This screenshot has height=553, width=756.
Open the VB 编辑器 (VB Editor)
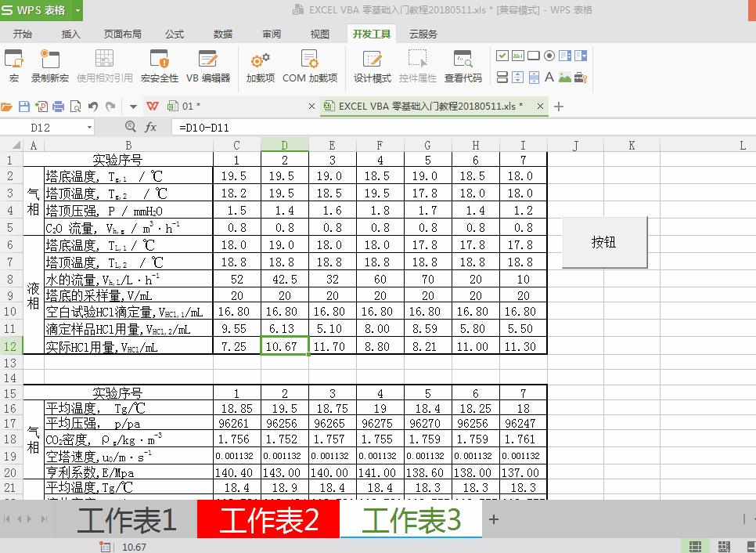point(207,66)
